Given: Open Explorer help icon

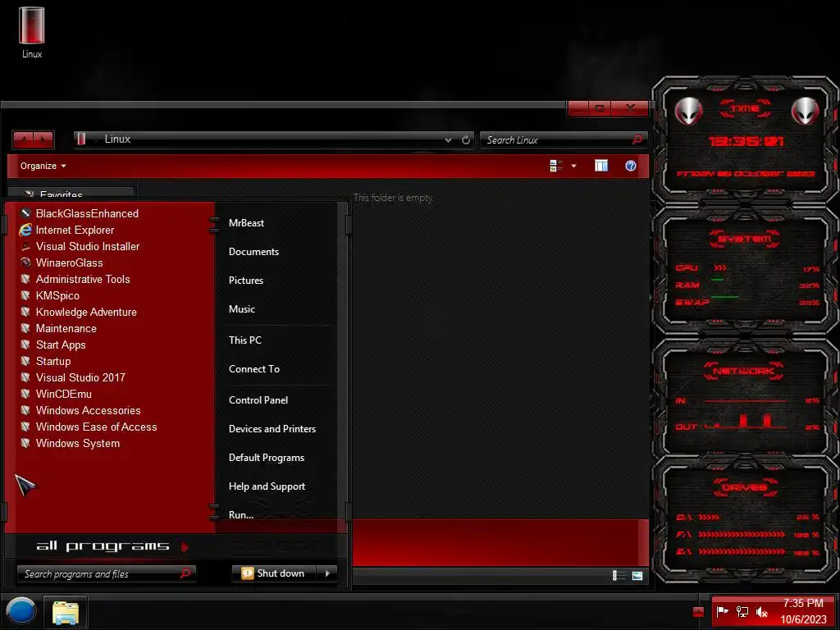Looking at the screenshot, I should 631,166.
